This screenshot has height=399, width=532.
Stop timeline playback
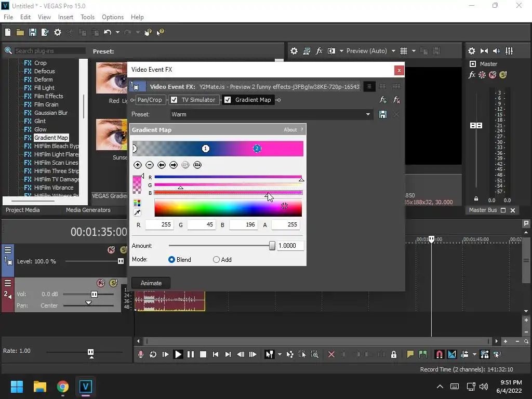click(x=203, y=354)
